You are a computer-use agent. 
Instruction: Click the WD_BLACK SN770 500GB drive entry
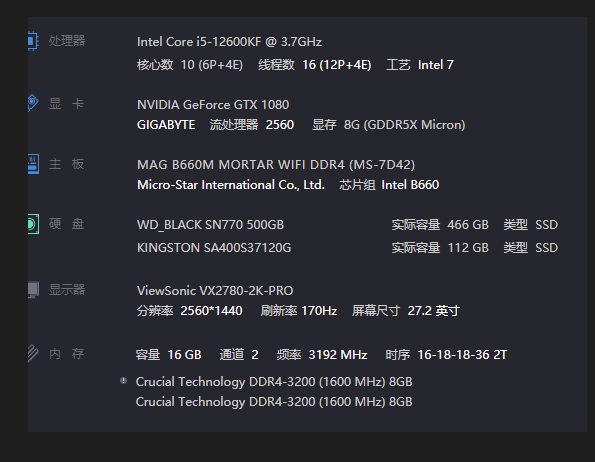point(210,225)
